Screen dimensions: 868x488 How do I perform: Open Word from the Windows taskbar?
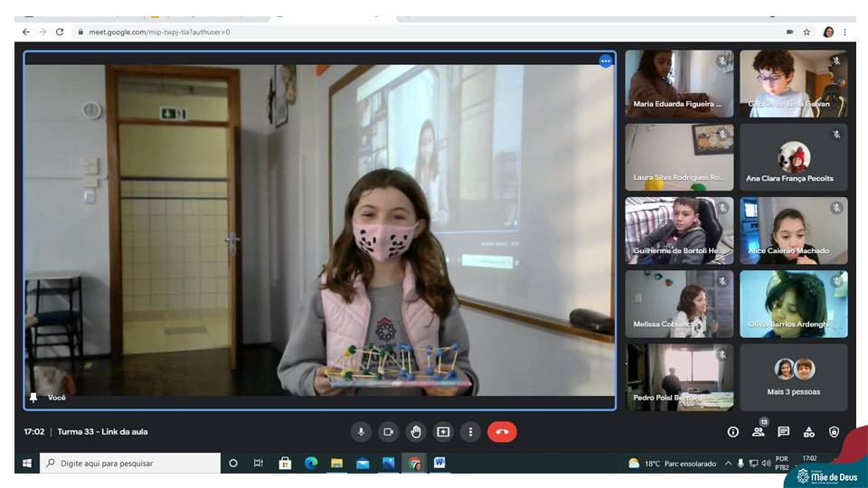point(439,463)
